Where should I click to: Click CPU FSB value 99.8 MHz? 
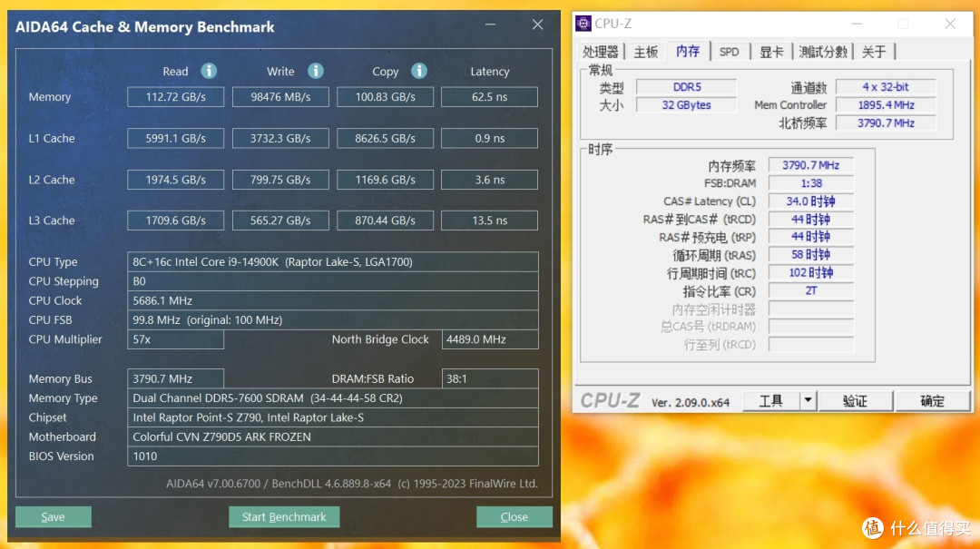tap(332, 319)
